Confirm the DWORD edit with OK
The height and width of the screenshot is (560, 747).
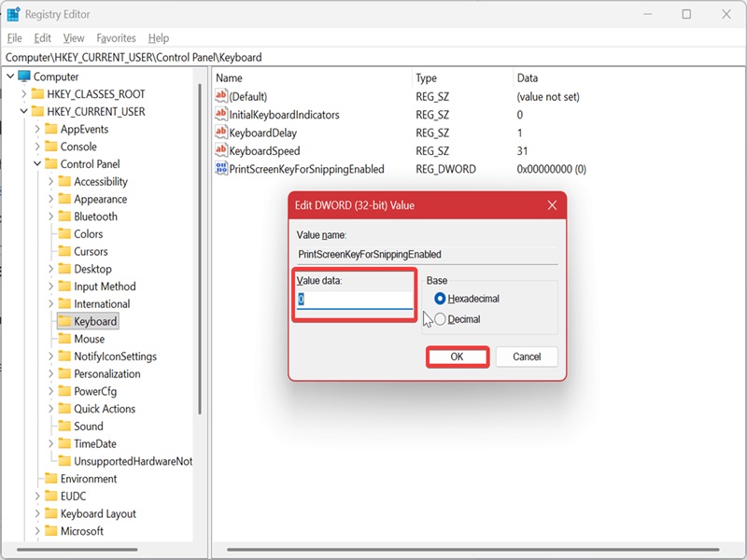457,357
